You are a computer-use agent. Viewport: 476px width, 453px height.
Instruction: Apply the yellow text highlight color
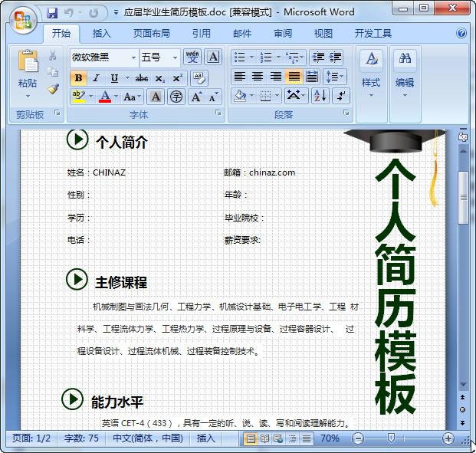click(x=79, y=97)
